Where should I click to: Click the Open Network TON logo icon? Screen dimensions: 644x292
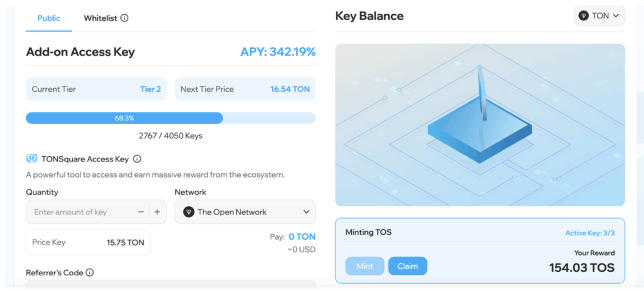pyautogui.click(x=188, y=212)
